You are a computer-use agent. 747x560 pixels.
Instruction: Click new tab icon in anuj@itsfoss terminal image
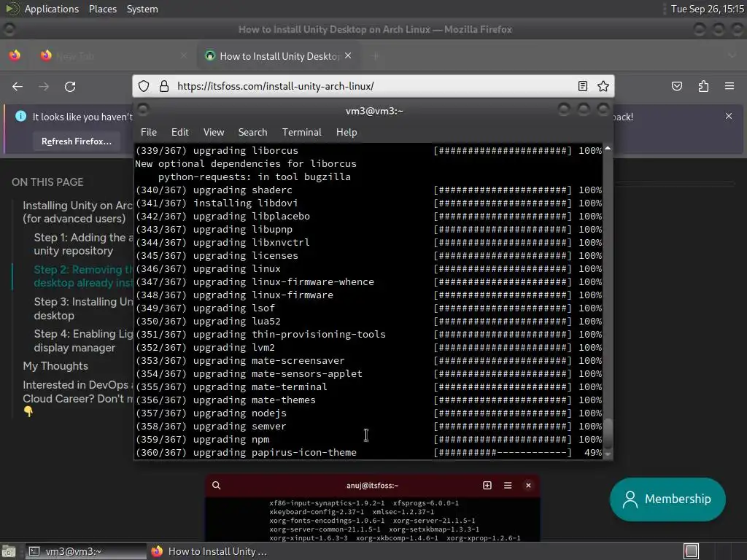(x=487, y=485)
